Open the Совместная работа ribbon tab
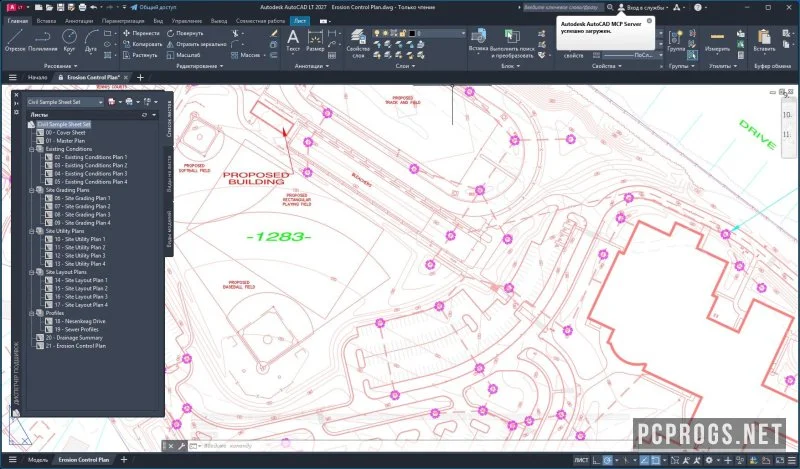The height and width of the screenshot is (469, 800). tap(260, 21)
